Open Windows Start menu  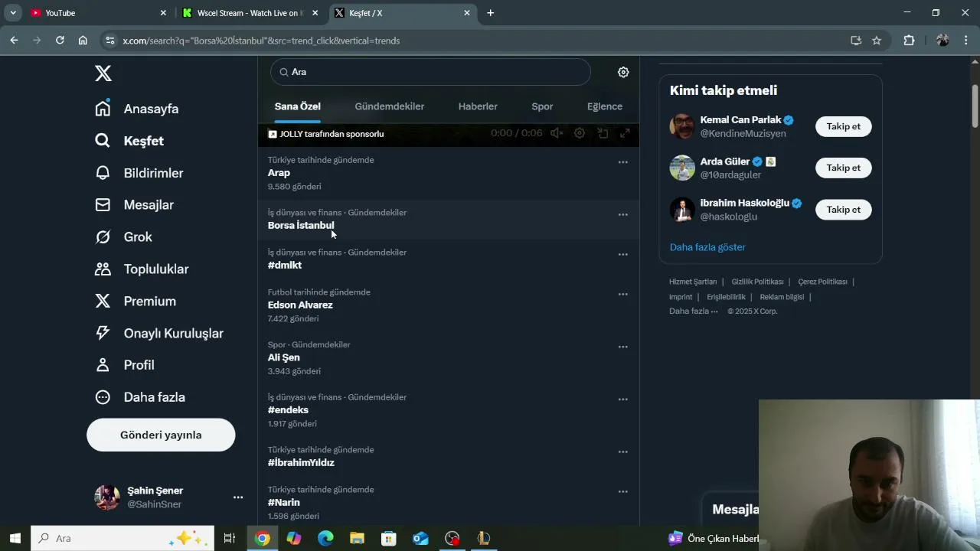(x=15, y=538)
